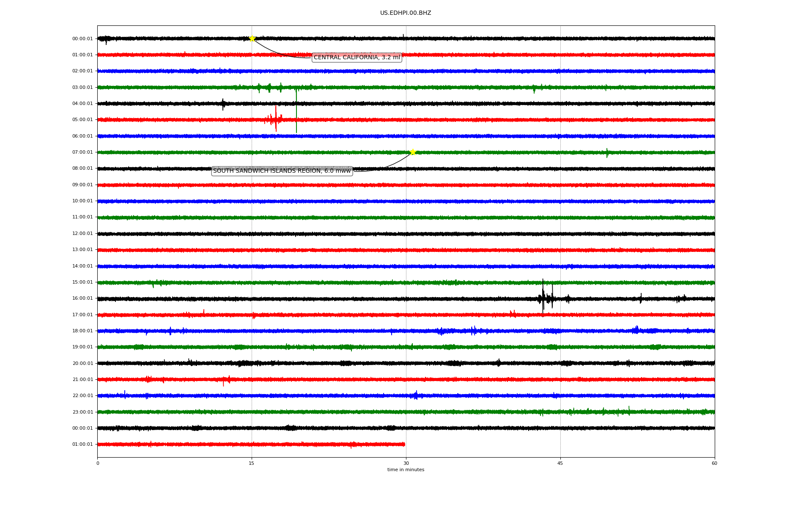Click the 12:00:01 time label
Image resolution: width=812 pixels, height=508 pixels.
82,234
